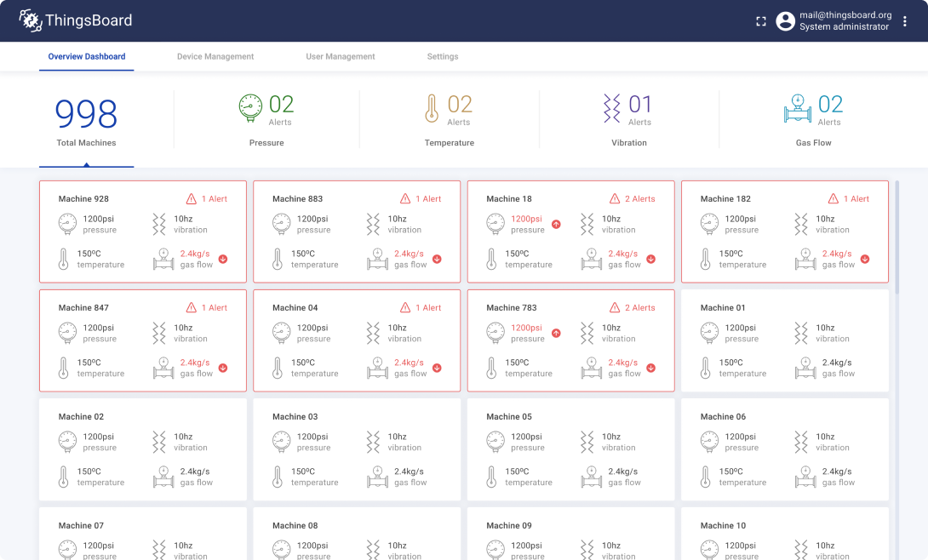The height and width of the screenshot is (560, 928).
Task: Open the Machine 10 card title
Action: pyautogui.click(x=723, y=525)
